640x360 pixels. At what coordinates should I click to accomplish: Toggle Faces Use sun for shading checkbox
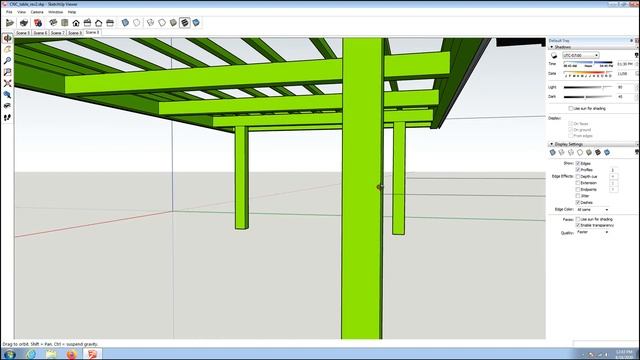[x=578, y=219]
